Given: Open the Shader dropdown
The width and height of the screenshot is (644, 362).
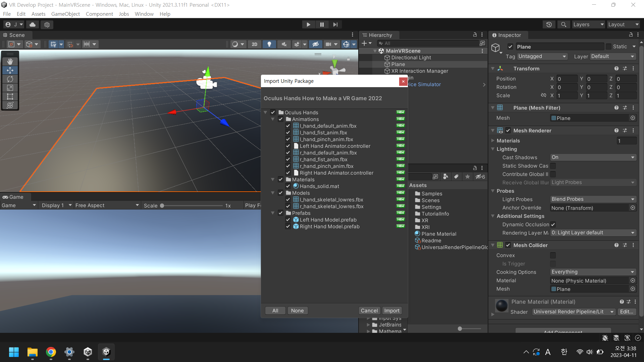Looking at the screenshot, I should 574,312.
